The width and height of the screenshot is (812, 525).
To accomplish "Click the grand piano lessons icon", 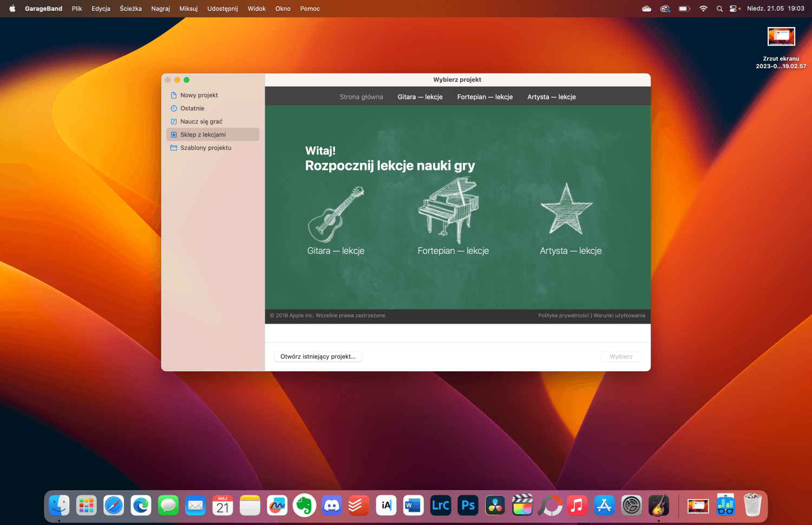I will click(x=449, y=211).
